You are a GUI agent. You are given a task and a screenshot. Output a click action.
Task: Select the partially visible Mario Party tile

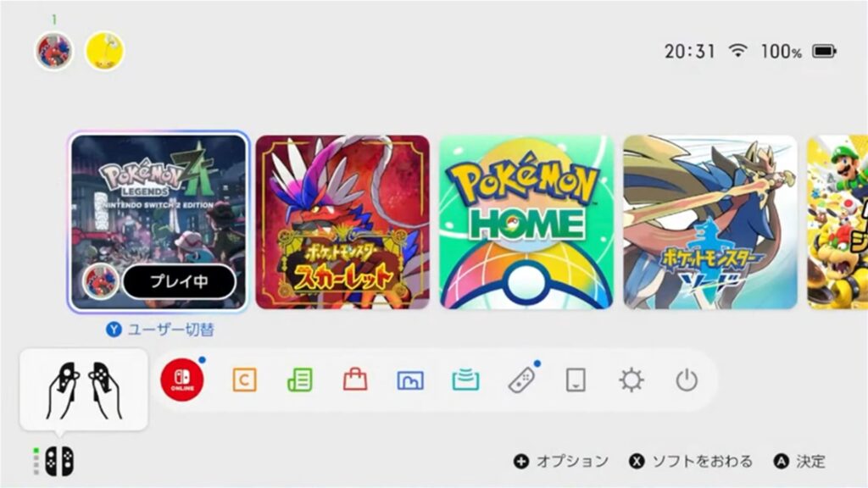pos(837,222)
